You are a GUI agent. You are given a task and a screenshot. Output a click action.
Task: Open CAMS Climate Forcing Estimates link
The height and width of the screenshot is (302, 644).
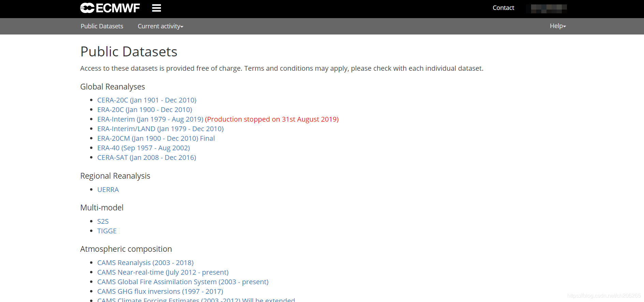196,300
